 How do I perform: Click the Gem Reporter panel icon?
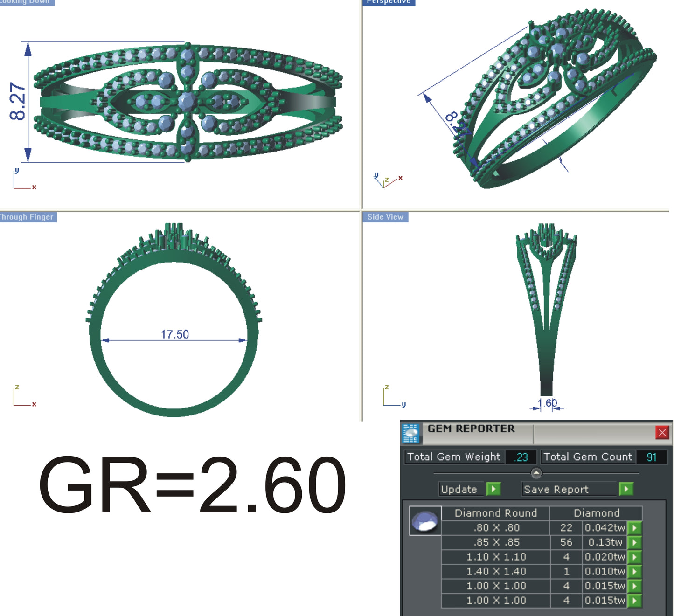click(x=410, y=433)
